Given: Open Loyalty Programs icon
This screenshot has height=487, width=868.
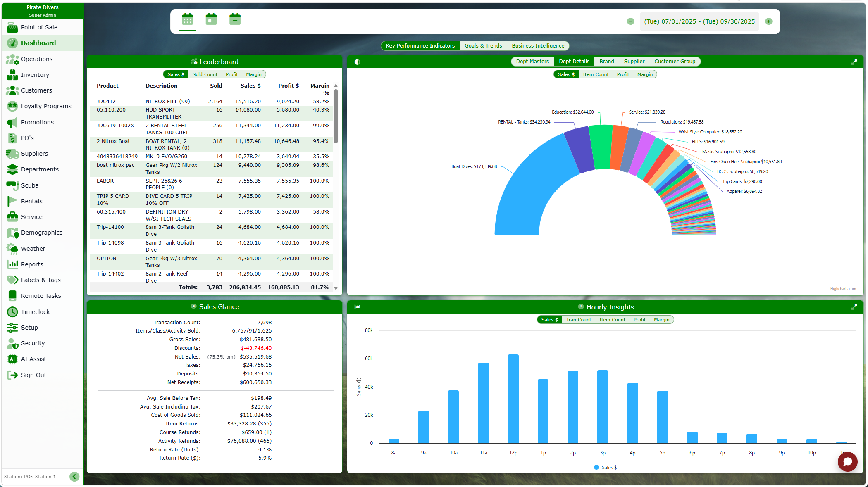Looking at the screenshot, I should (12, 106).
